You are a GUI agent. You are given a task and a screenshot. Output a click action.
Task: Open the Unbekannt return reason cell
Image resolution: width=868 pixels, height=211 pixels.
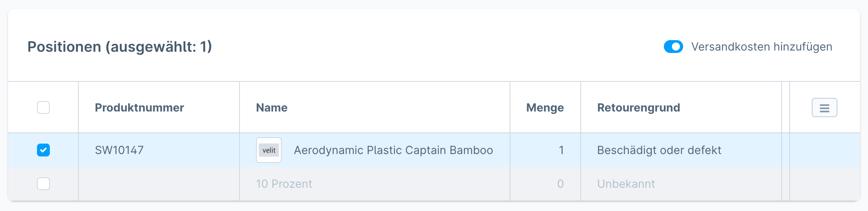pyautogui.click(x=626, y=184)
